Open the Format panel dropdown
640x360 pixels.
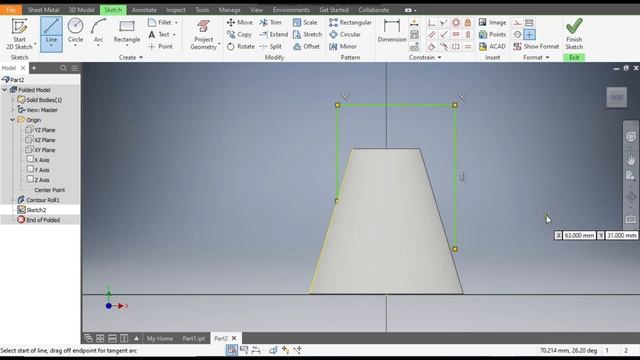pos(536,58)
